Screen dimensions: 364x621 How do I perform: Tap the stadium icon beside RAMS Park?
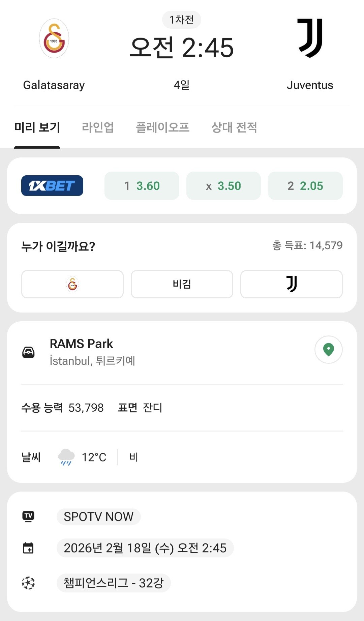click(x=28, y=352)
